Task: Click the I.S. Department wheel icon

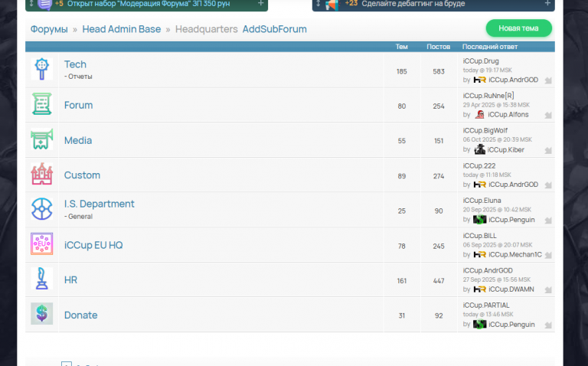Action: click(41, 209)
